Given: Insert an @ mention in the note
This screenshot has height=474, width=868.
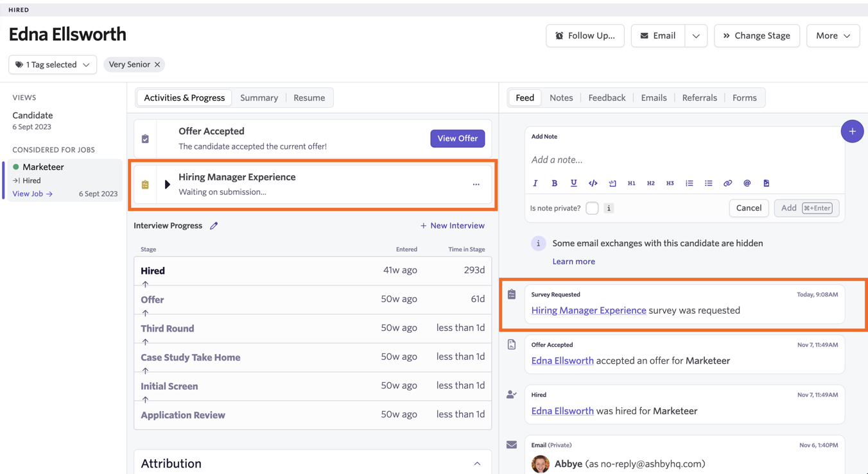Looking at the screenshot, I should pos(747,183).
